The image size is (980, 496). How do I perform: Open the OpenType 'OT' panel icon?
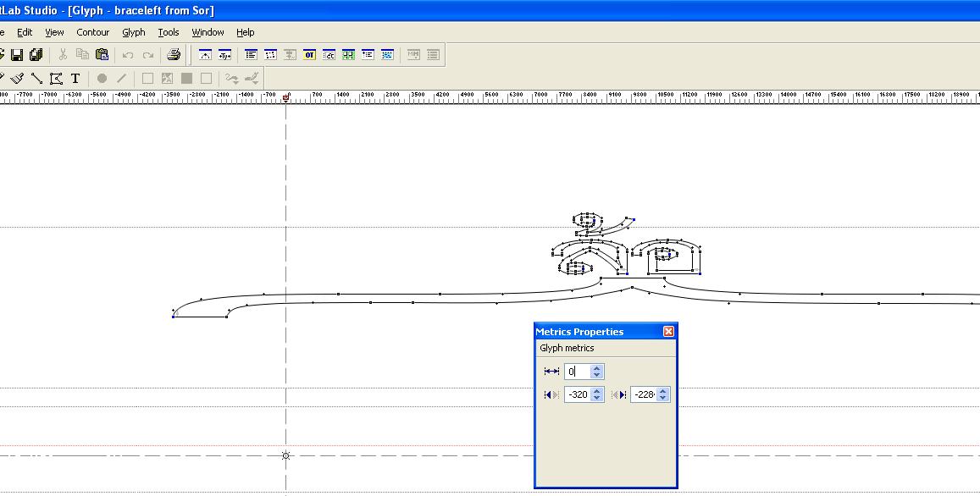point(309,55)
